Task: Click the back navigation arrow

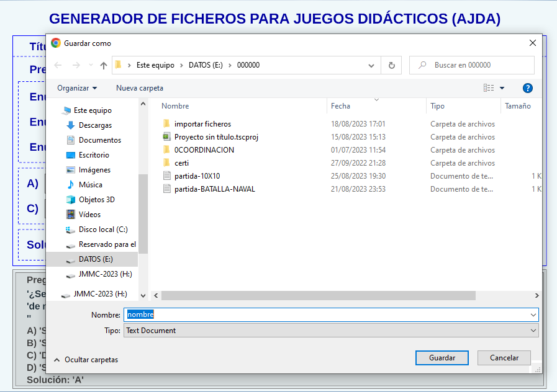Action: pyautogui.click(x=58, y=65)
